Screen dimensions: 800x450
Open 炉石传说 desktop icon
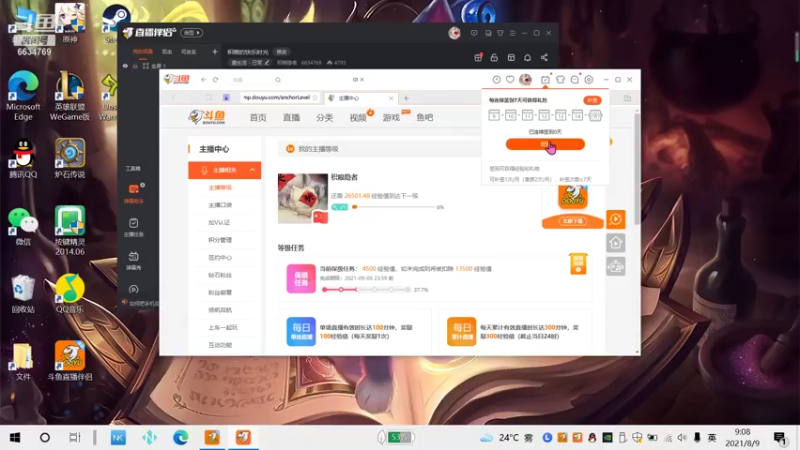click(70, 158)
